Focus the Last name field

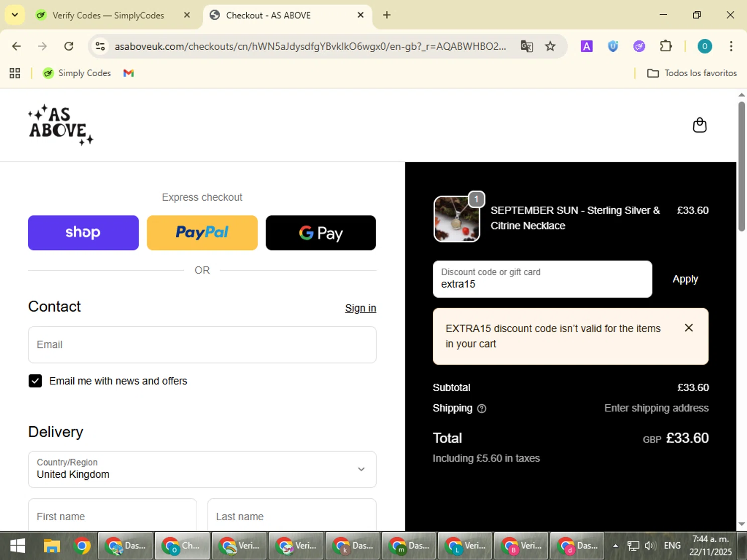(x=292, y=516)
